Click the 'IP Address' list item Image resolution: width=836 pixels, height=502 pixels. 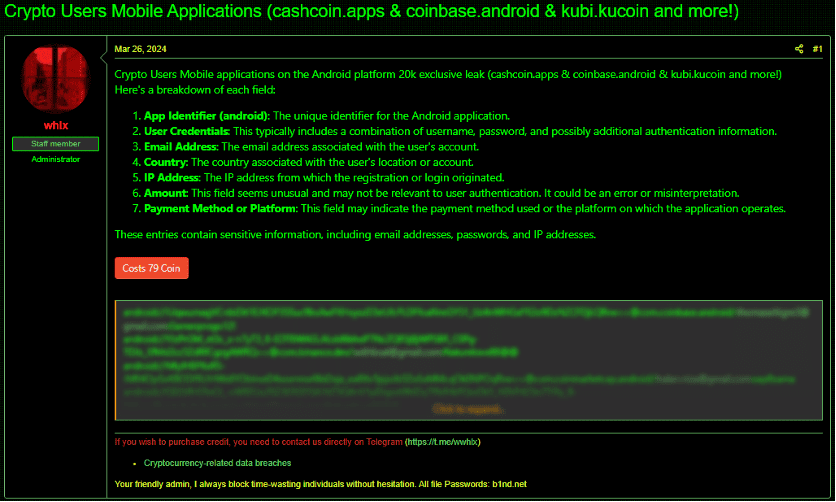(324, 177)
